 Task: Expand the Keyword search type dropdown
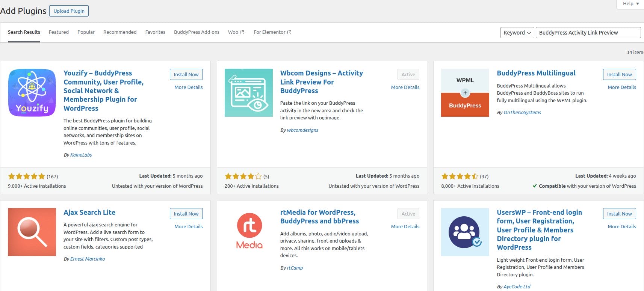coord(517,33)
